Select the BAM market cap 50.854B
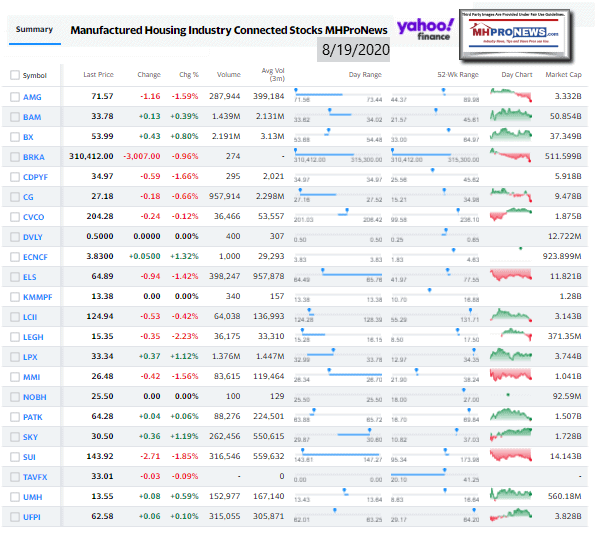The image size is (597, 533). 565,116
